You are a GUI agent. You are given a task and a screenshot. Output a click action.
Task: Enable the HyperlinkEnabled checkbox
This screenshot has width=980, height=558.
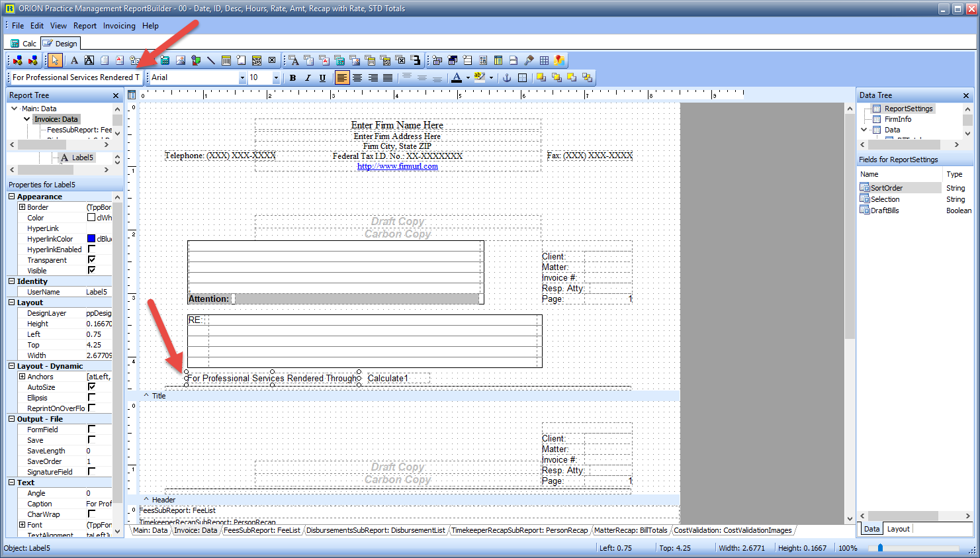(91, 249)
